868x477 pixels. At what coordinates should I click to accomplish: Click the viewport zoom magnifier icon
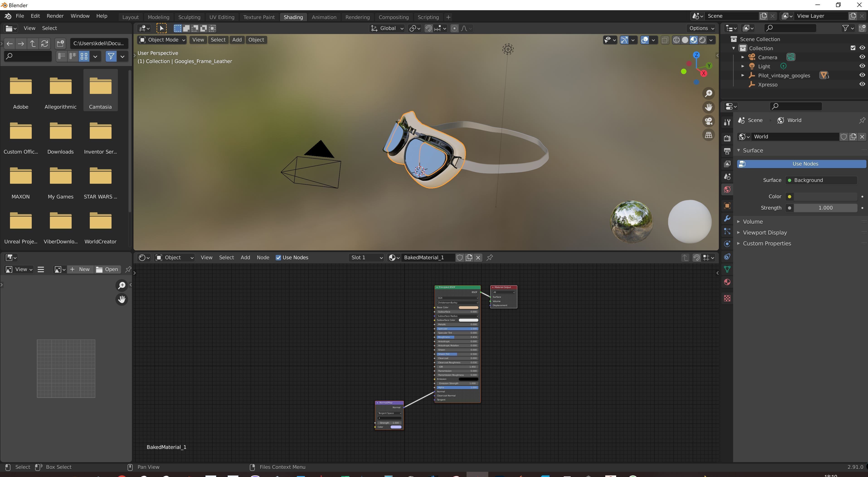click(x=709, y=93)
